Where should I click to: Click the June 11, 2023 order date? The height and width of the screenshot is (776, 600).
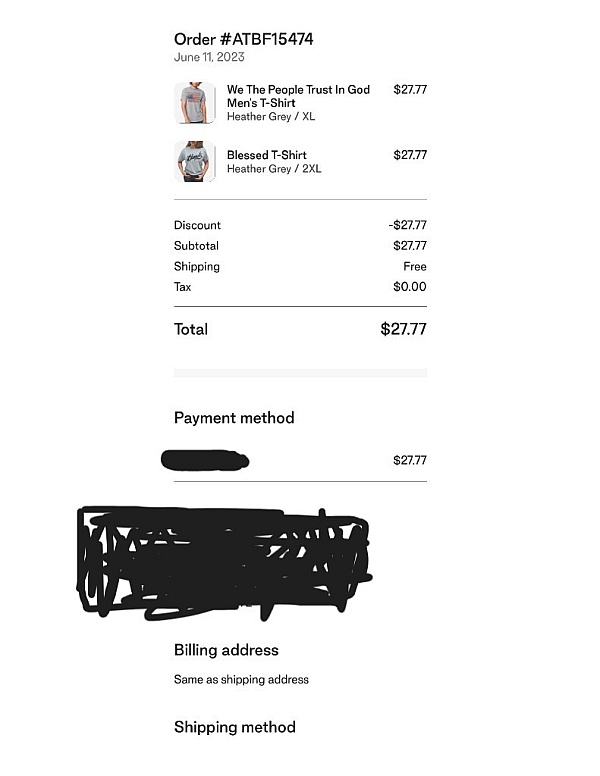pyautogui.click(x=209, y=57)
